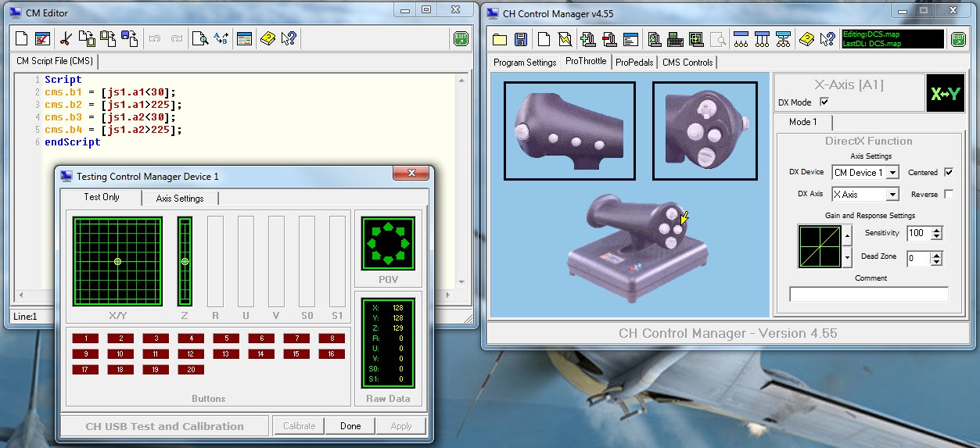Click the Remove device red minus icon
This screenshot has width=980, height=448.
(x=609, y=39)
